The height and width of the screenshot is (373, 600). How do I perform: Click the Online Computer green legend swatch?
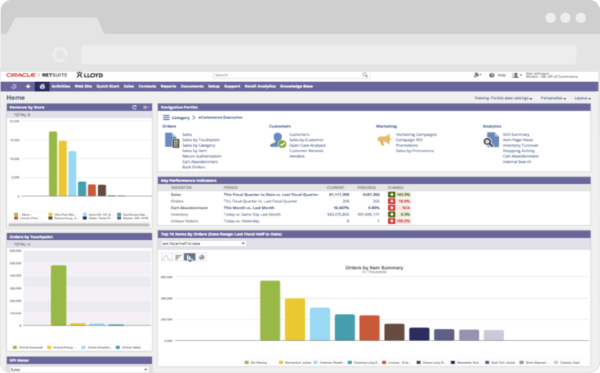click(15, 347)
